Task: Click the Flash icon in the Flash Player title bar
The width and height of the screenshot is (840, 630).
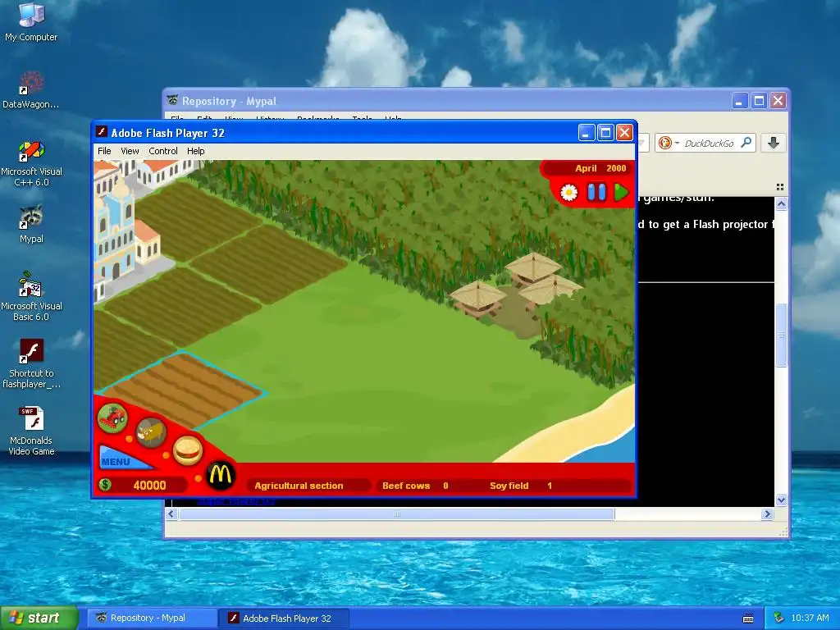Action: coord(101,132)
